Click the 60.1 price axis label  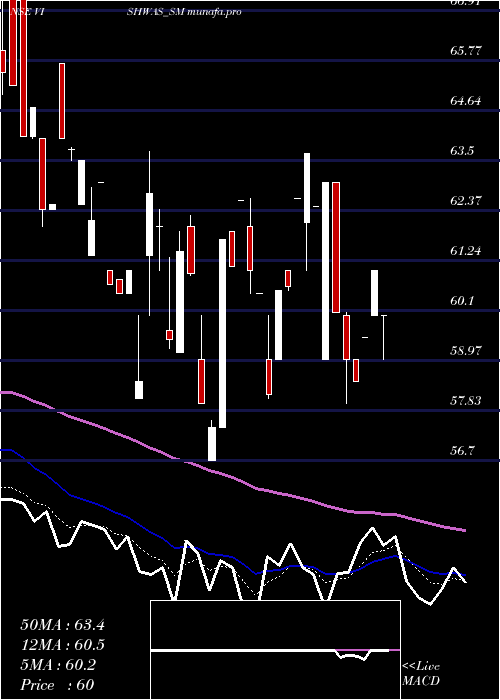point(462,300)
